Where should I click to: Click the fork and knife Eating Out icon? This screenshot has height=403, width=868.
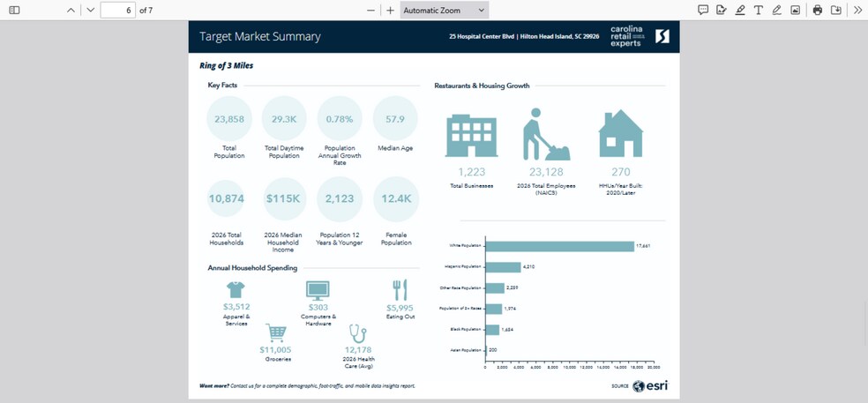pos(400,290)
